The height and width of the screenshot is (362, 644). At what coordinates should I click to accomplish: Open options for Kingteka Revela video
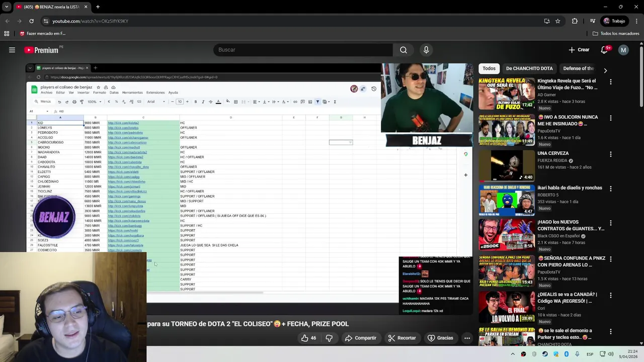[x=611, y=81]
